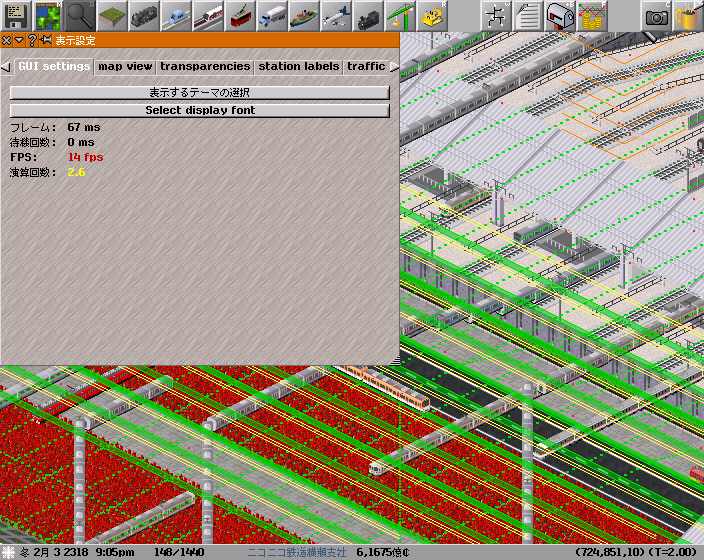Open the railway tools (steam locomotive icon)
This screenshot has height=560, width=704.
(144, 16)
